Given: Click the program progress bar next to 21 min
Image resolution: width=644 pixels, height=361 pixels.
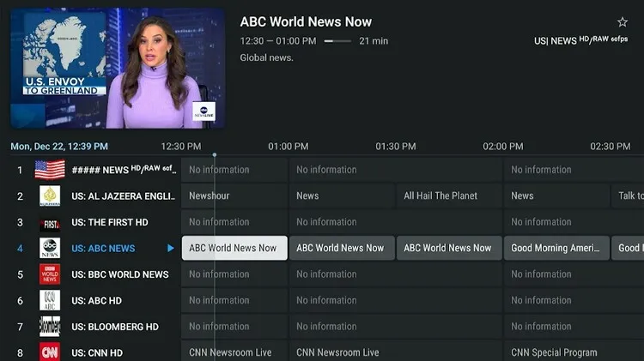Looking at the screenshot, I should click(337, 41).
